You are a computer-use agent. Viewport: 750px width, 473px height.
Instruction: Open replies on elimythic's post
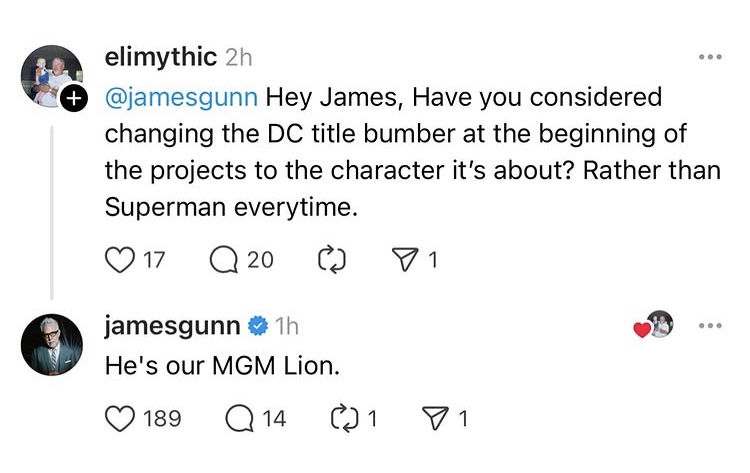(224, 260)
